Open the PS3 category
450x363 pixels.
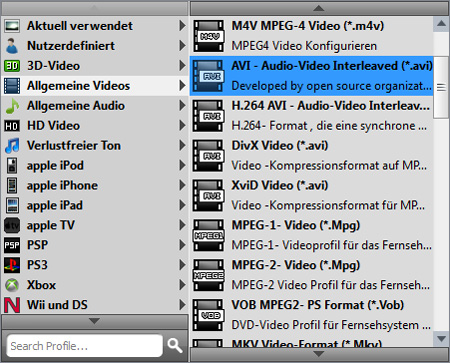[95, 265]
